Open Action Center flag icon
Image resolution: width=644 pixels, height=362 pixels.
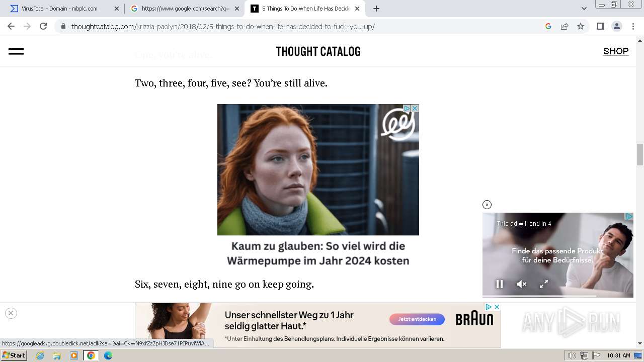[x=596, y=355]
